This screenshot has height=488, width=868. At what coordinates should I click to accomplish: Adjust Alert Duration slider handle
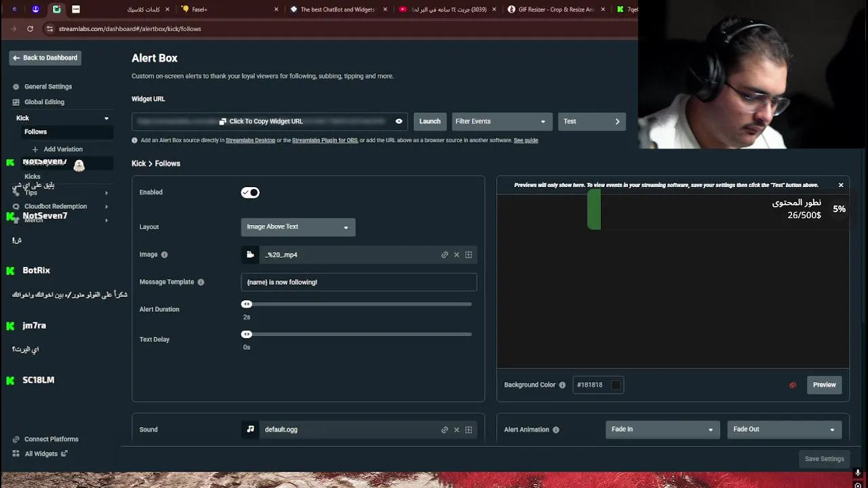pyautogui.click(x=247, y=304)
